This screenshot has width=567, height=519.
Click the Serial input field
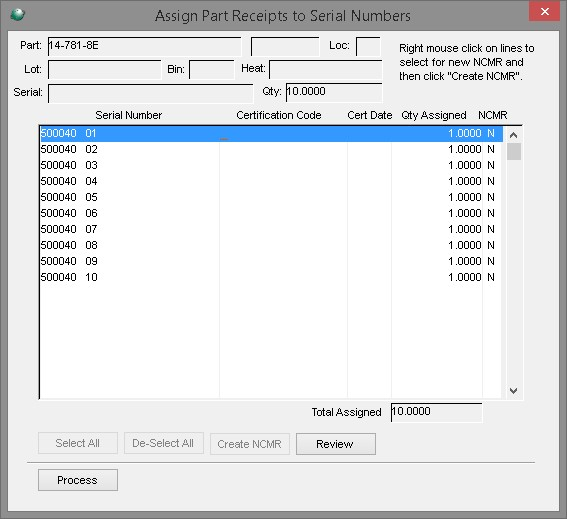150,93
